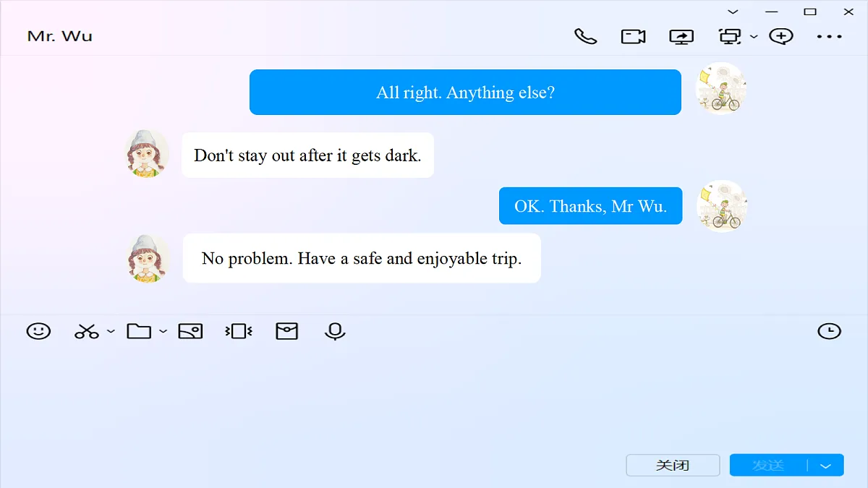Open the emoji picker

click(38, 331)
